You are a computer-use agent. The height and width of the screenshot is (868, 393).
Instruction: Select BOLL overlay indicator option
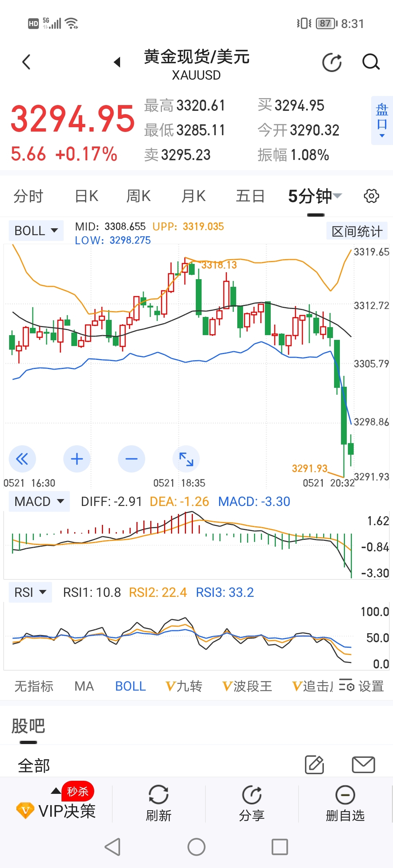(130, 686)
